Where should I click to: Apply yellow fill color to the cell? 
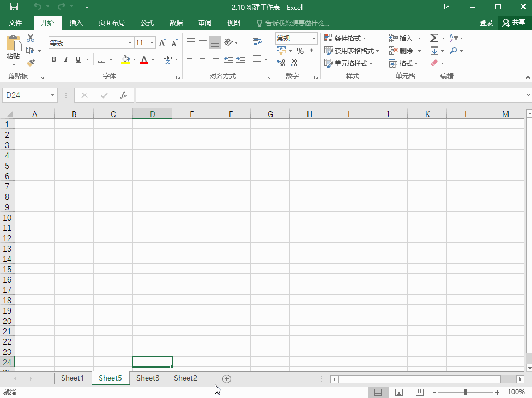pyautogui.click(x=125, y=59)
